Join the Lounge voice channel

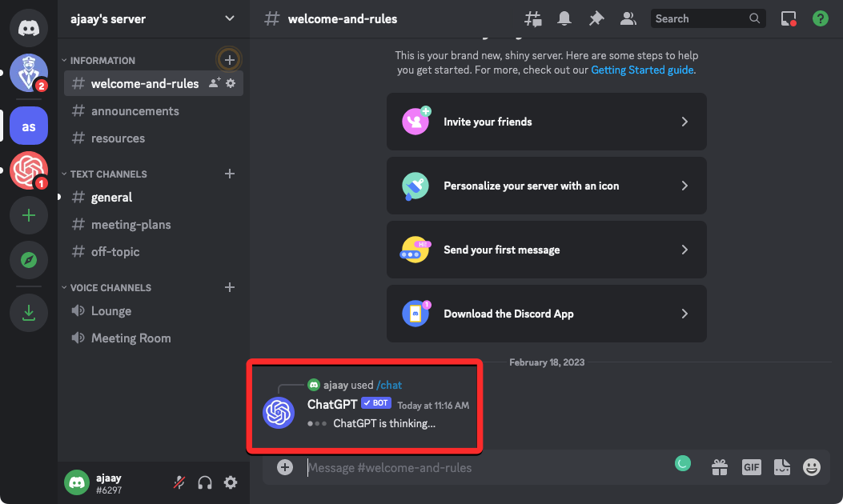[153, 310]
